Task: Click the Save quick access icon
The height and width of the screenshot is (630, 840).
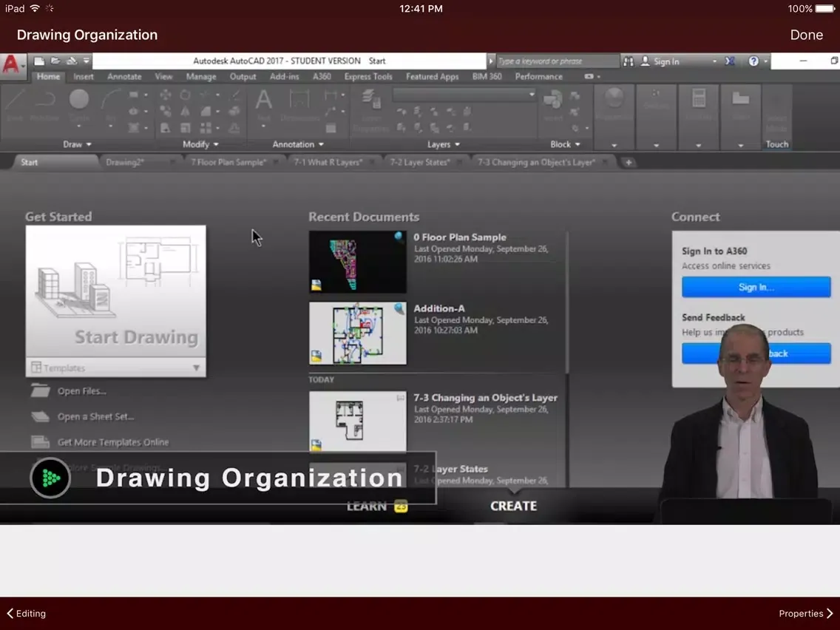Action: coord(71,61)
